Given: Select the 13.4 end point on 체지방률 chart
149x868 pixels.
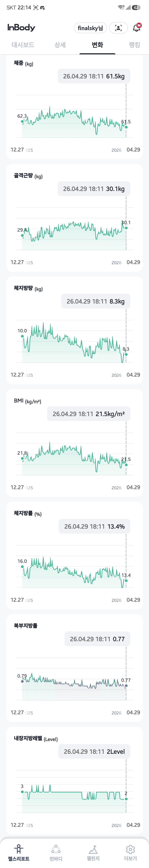Looking at the screenshot, I should coord(126,581).
